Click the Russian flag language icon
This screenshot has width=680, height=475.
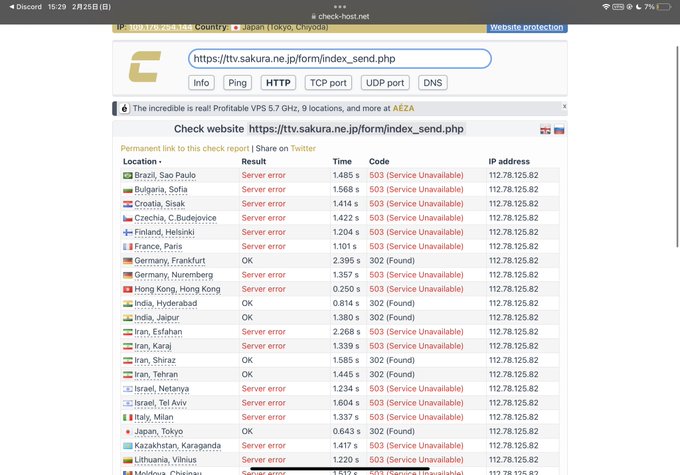[x=559, y=129]
